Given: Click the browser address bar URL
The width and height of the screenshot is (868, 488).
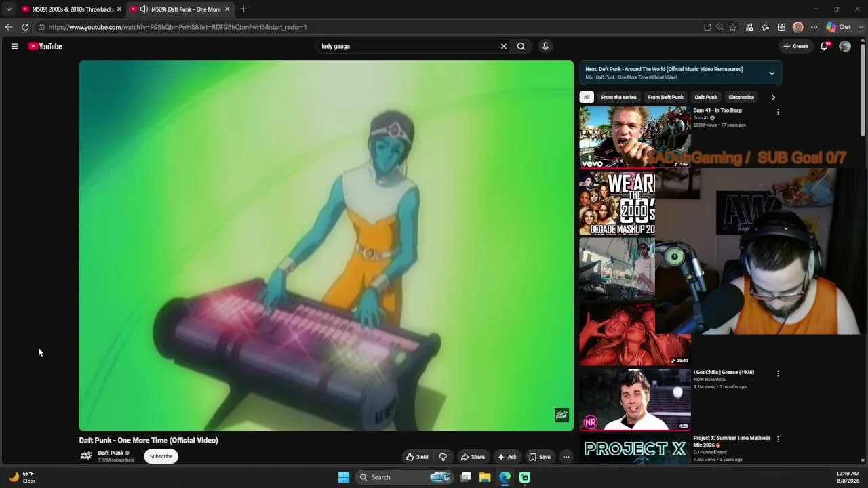Looking at the screenshot, I should pyautogui.click(x=178, y=27).
